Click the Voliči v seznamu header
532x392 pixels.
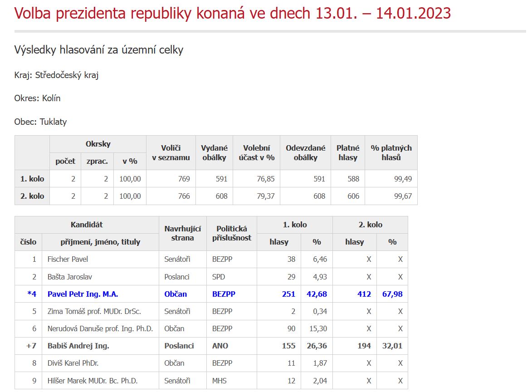(x=171, y=153)
